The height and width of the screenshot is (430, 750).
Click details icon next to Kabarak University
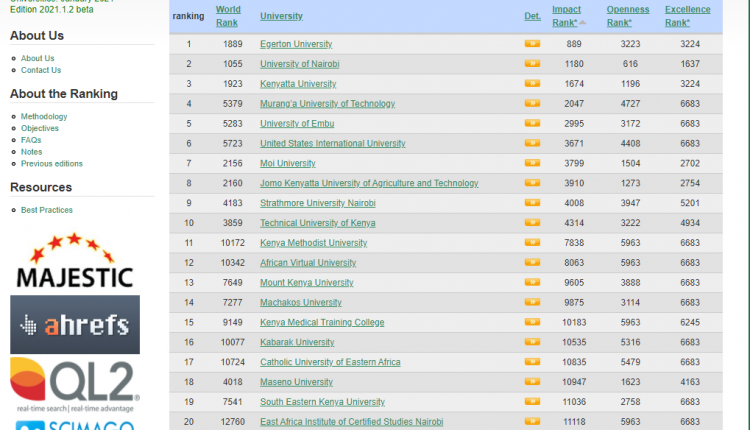coord(532,342)
